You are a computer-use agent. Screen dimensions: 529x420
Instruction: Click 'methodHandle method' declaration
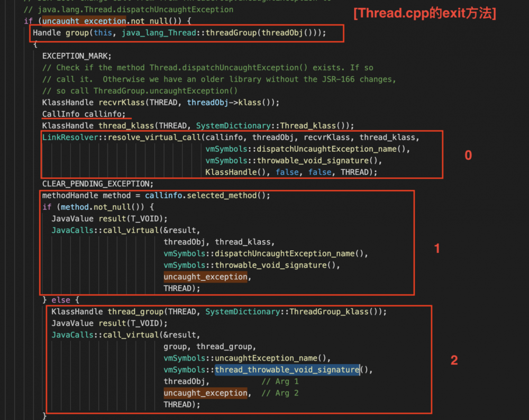[86, 195]
